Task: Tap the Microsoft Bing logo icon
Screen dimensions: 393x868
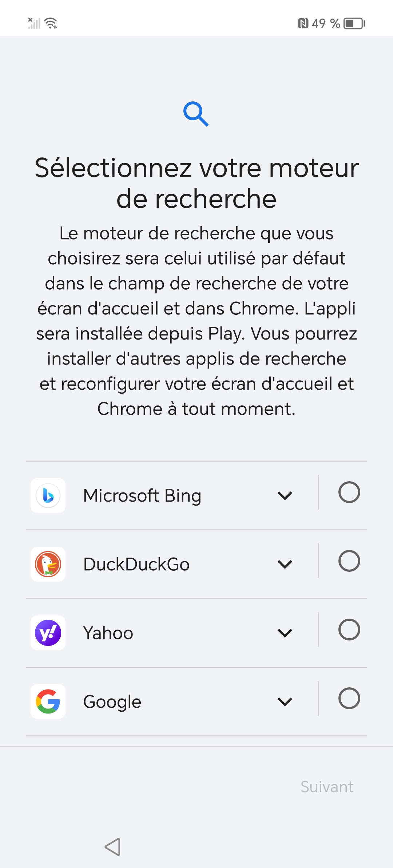Action: 48,495
